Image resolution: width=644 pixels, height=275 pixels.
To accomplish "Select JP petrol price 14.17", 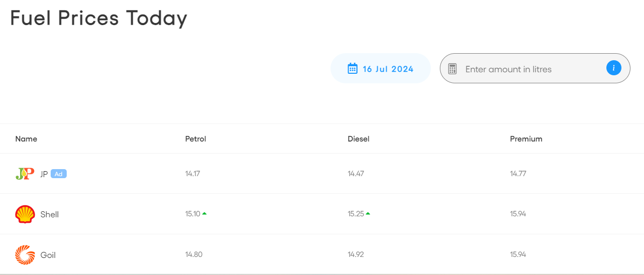I will tap(193, 174).
